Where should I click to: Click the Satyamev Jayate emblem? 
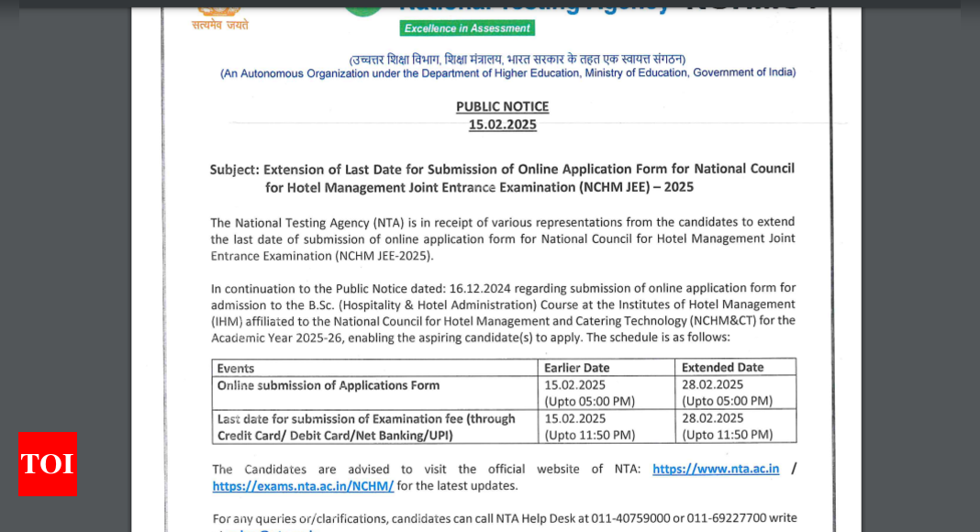(219, 17)
